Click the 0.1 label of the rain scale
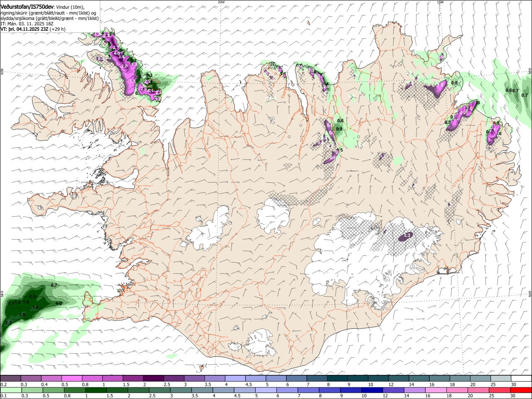Screen dimensions: 532x399 tap(4, 396)
